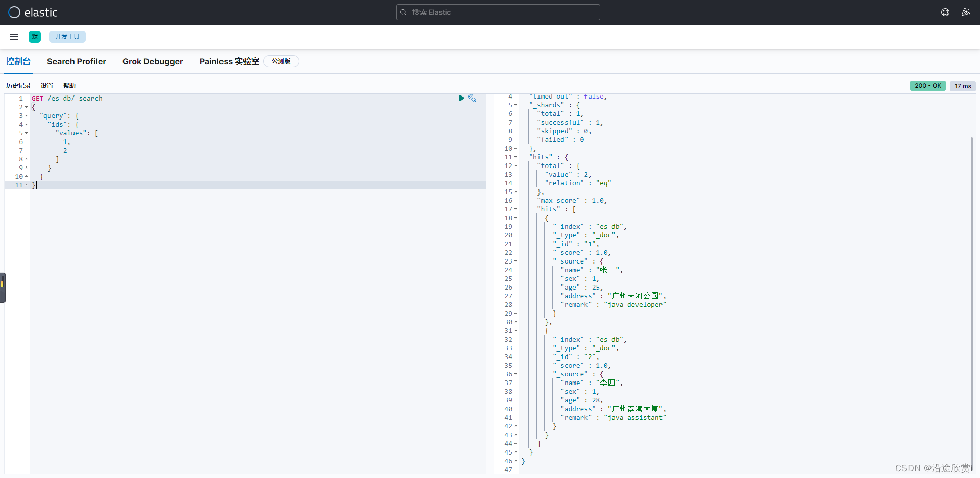Open the hamburger navigation menu

coord(14,37)
